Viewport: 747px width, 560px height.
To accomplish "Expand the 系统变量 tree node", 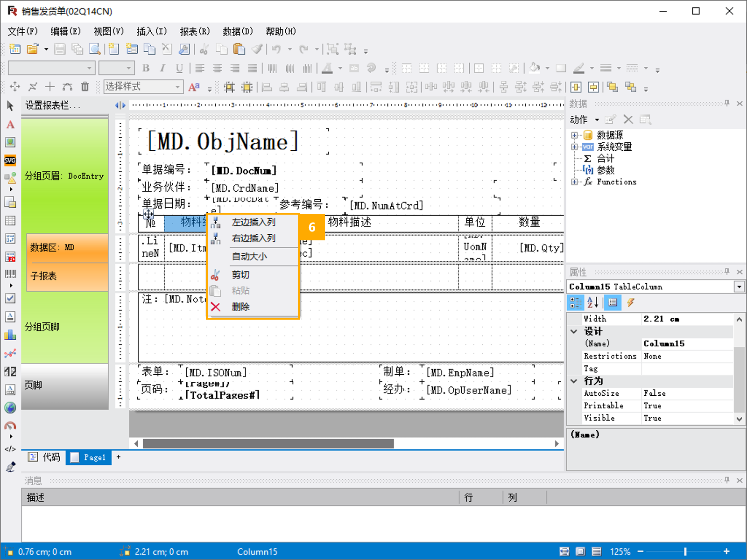I will [x=574, y=147].
